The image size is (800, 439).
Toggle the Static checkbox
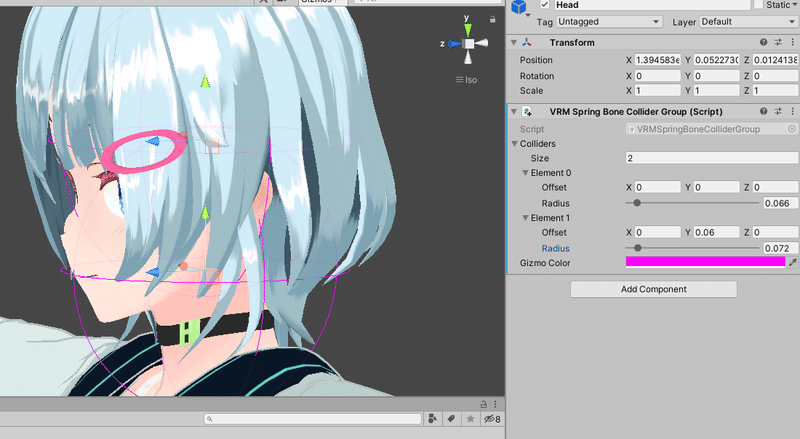click(759, 5)
